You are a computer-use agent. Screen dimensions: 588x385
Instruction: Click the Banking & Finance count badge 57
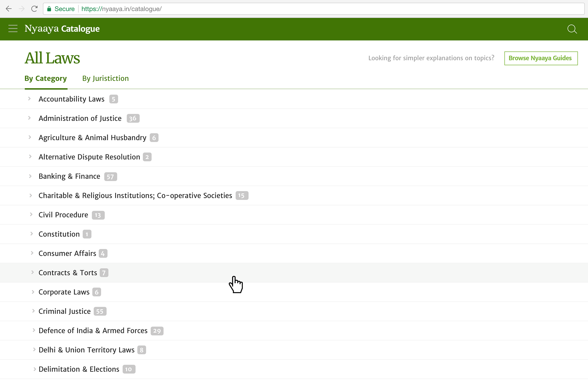point(110,177)
